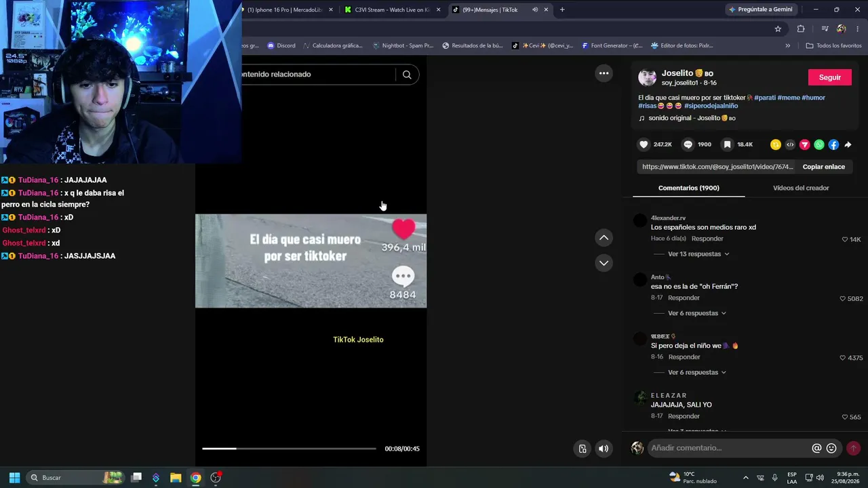The width and height of the screenshot is (868, 488).
Task: Go to the next video with down arrow
Action: 604,263
